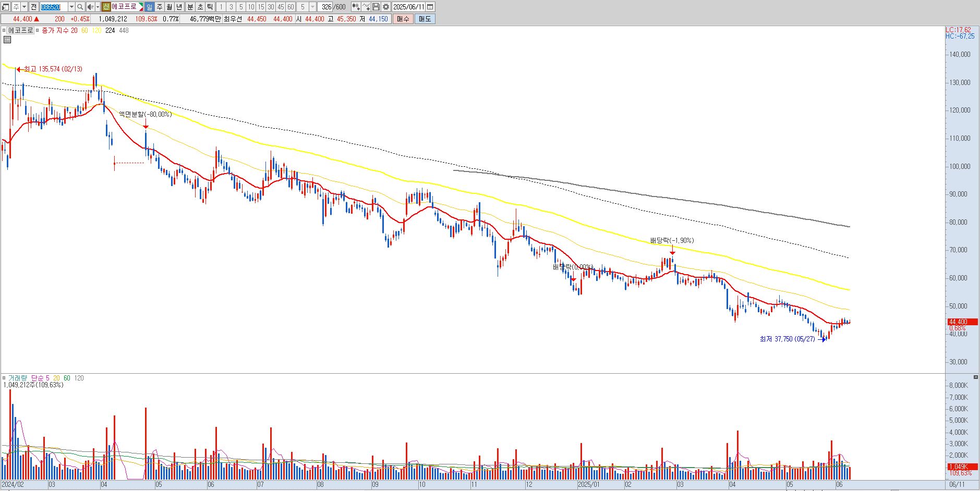The height and width of the screenshot is (491, 980).
Task: Click the 에코프로 chart legend label
Action: tap(20, 30)
